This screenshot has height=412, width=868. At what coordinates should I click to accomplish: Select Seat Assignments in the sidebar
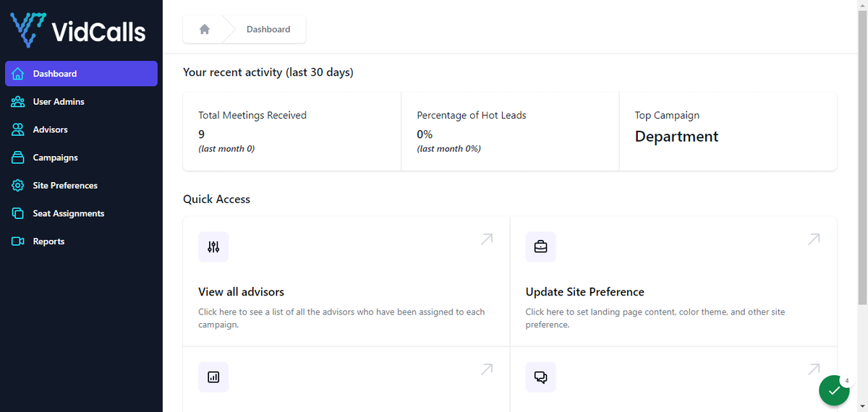[81, 214]
